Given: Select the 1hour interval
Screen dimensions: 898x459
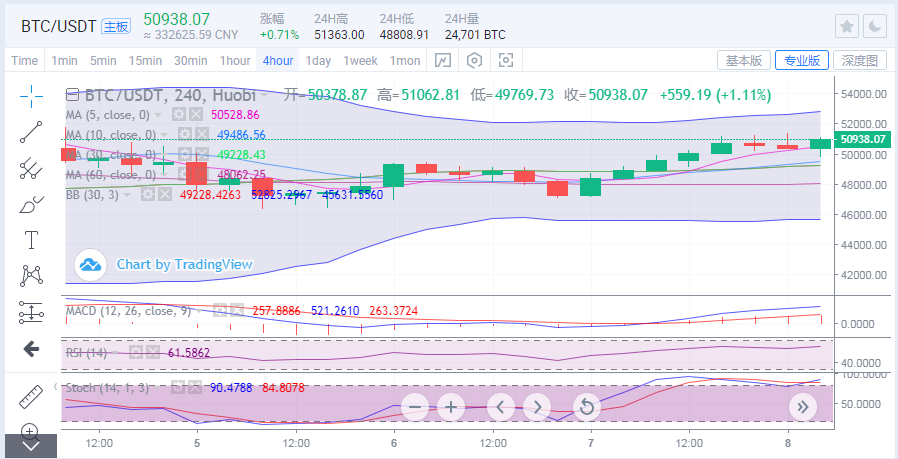Looking at the screenshot, I should [x=235, y=61].
